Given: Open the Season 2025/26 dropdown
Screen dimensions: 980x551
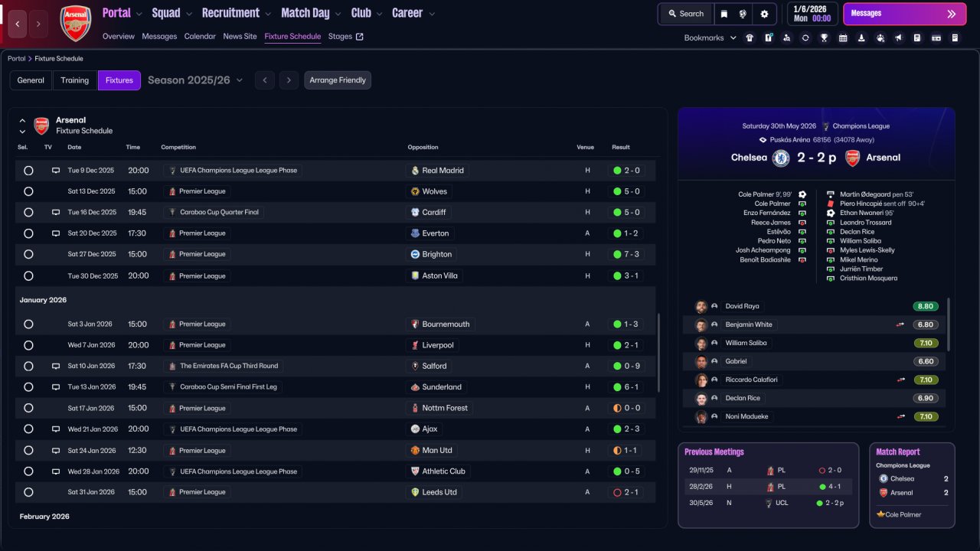Looking at the screenshot, I should [195, 80].
